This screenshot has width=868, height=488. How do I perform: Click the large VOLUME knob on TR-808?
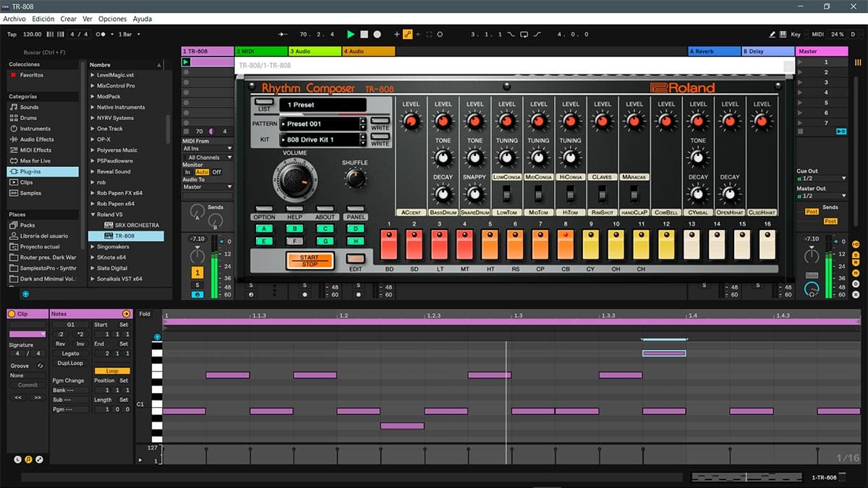(294, 179)
